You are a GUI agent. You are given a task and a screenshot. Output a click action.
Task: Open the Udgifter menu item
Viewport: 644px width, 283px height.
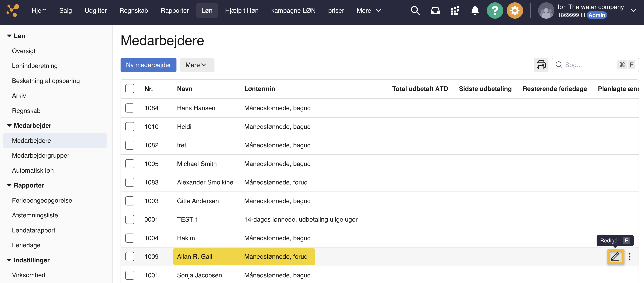pos(96,11)
